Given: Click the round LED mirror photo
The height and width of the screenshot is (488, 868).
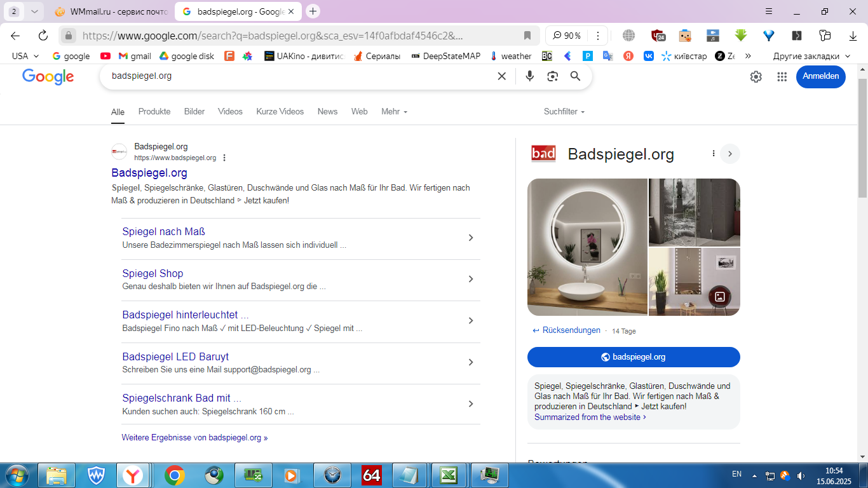Looking at the screenshot, I should pyautogui.click(x=587, y=247).
